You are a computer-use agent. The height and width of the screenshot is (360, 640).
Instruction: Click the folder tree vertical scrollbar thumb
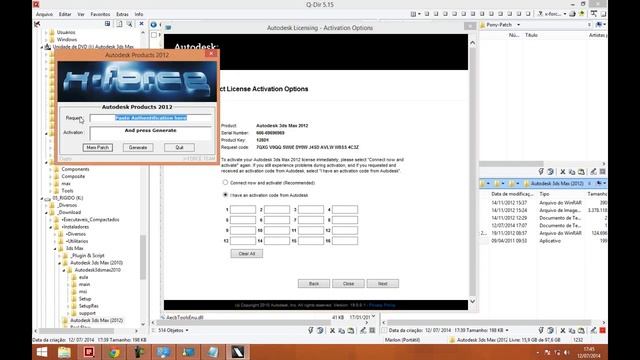[143, 257]
